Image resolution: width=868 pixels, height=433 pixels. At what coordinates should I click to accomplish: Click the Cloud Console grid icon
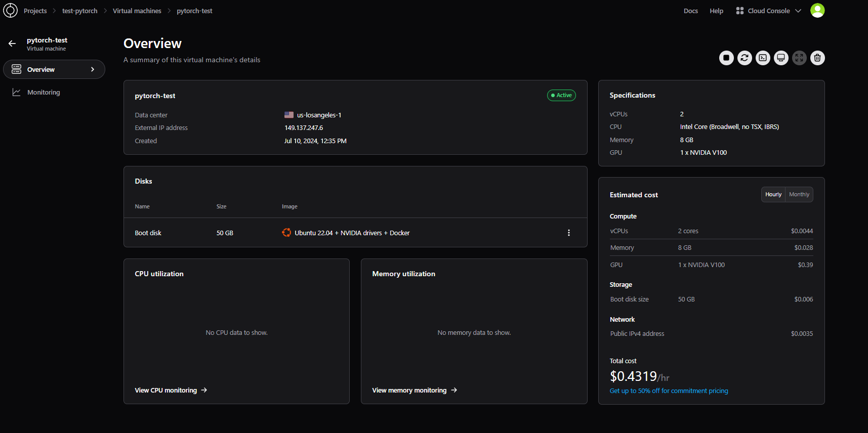(739, 11)
